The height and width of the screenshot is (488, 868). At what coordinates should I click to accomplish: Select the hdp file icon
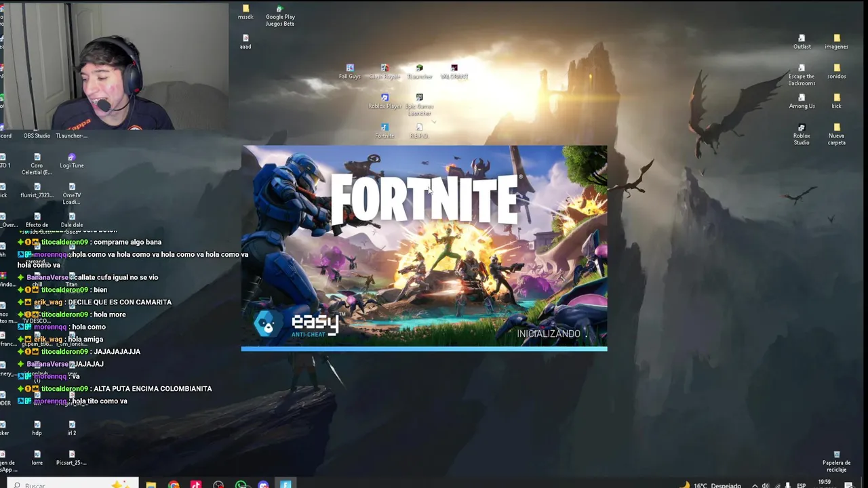pos(37,429)
